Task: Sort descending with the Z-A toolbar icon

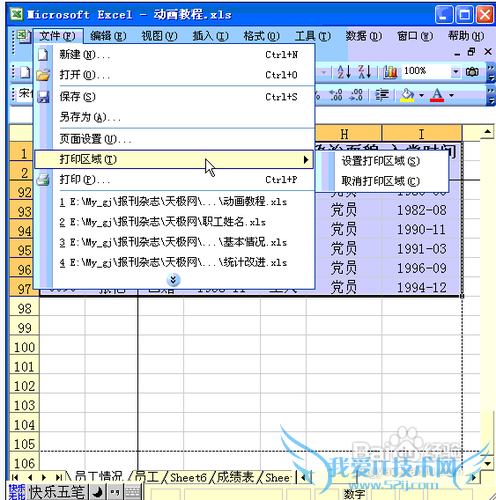Action: pos(364,72)
